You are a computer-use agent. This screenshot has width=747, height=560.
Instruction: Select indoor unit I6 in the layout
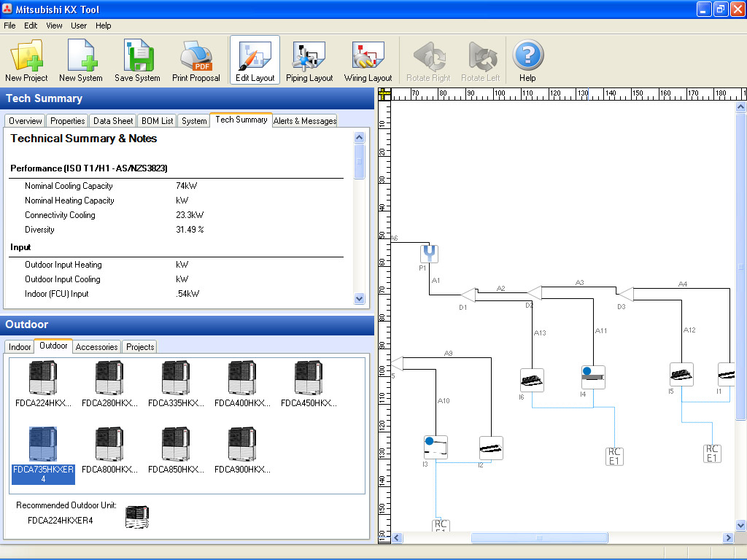(x=532, y=380)
